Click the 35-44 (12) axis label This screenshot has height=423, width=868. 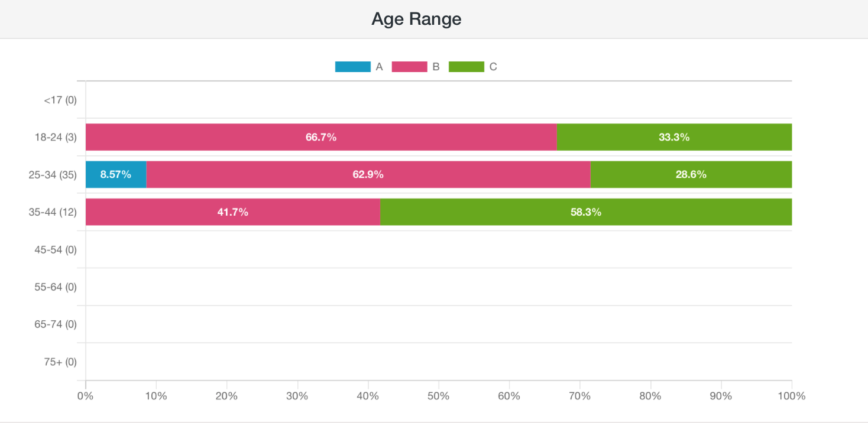[x=53, y=212]
